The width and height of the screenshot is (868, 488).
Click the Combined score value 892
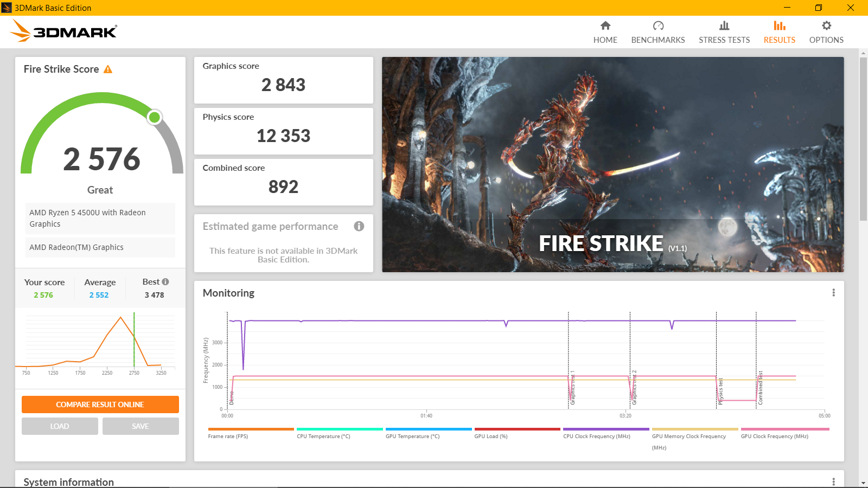coord(283,187)
